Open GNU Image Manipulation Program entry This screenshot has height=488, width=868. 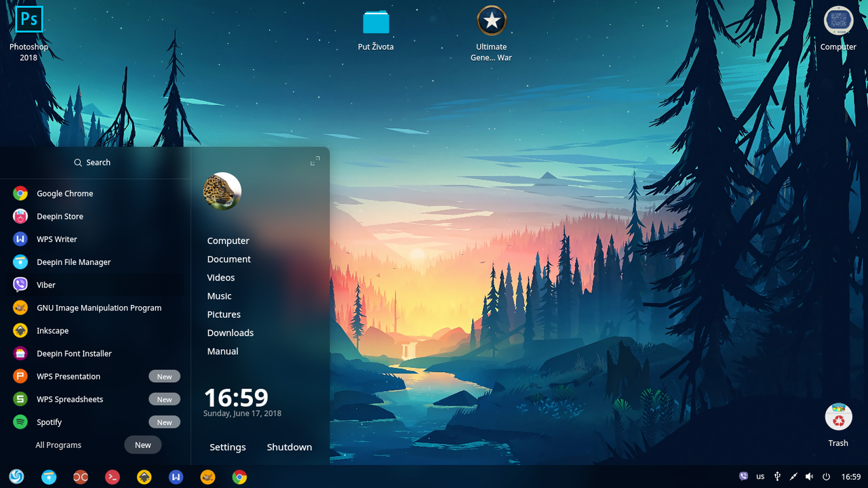point(96,308)
